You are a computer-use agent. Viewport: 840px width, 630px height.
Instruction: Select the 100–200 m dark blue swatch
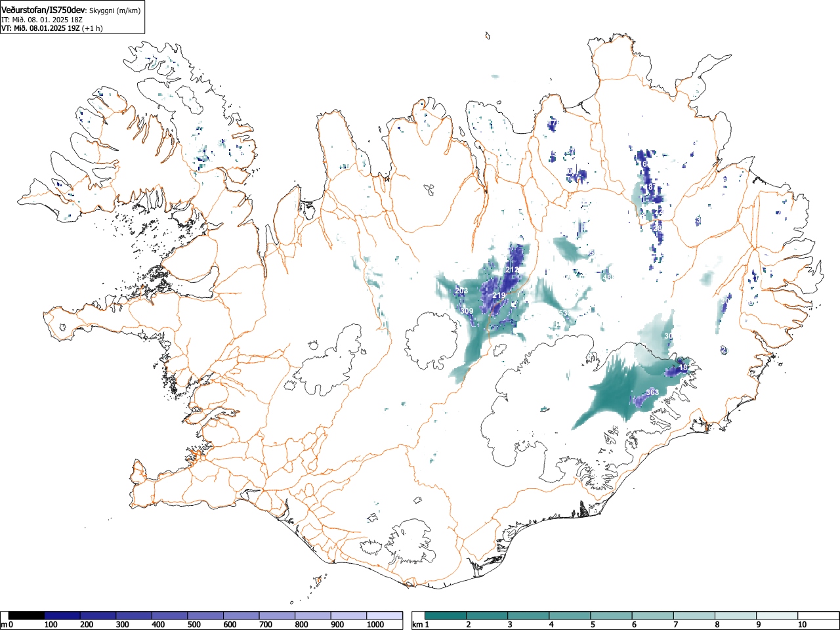click(x=62, y=616)
